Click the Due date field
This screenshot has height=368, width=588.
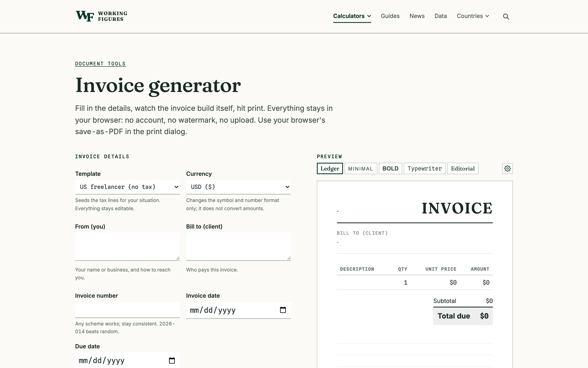tap(127, 360)
